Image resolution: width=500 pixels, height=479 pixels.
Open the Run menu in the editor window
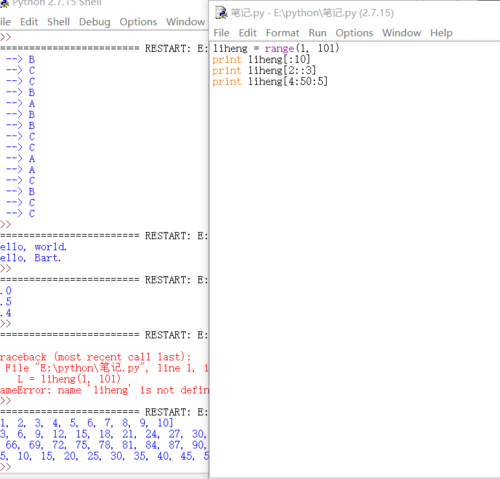coord(317,33)
